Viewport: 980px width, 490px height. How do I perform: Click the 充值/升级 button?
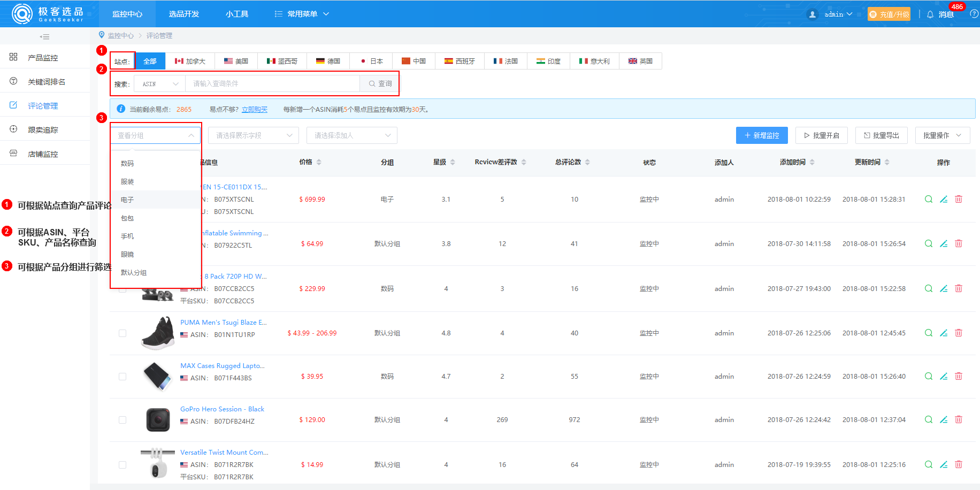889,14
